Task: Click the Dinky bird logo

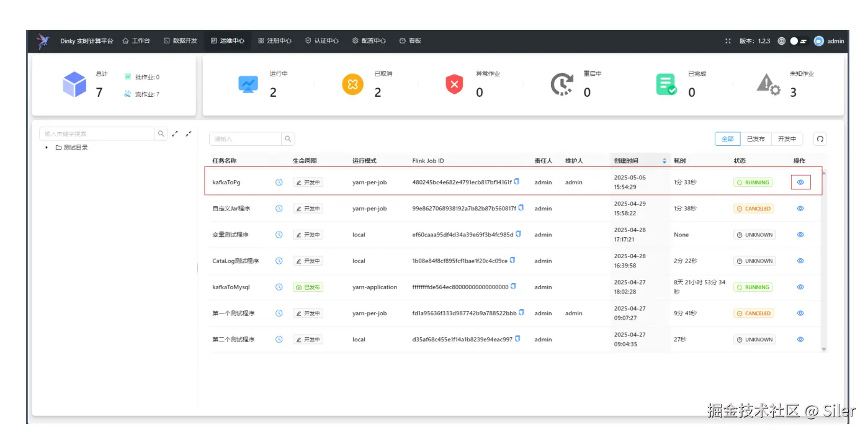Action: click(43, 41)
